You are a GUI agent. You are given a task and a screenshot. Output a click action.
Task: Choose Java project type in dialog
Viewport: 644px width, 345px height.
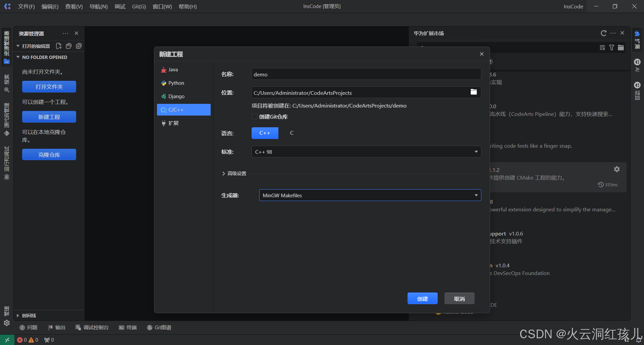click(x=184, y=69)
